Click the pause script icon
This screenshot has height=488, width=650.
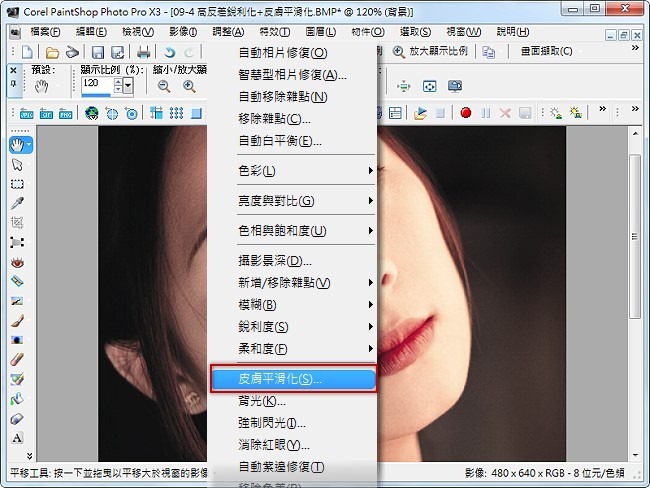pos(485,113)
